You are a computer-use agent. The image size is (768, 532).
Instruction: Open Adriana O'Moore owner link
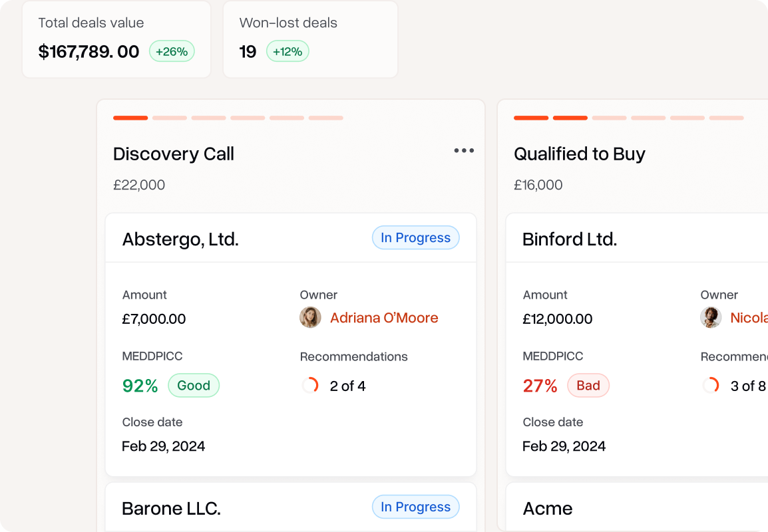coord(384,318)
